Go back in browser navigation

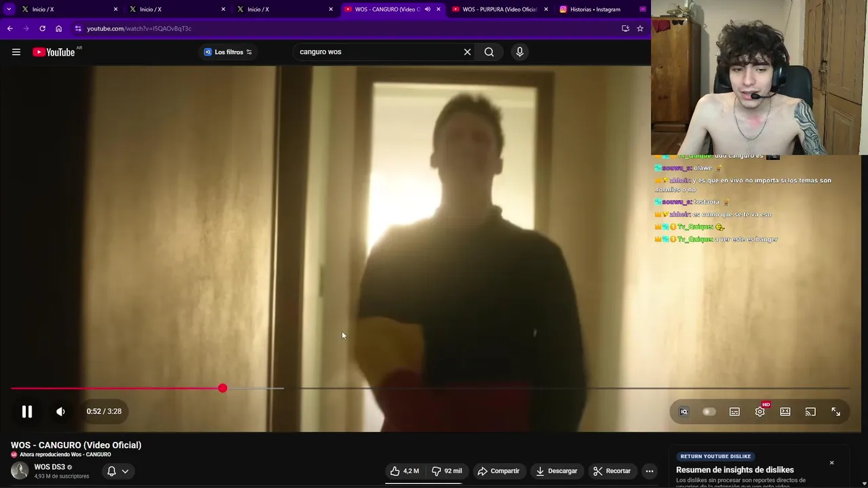tap(9, 28)
